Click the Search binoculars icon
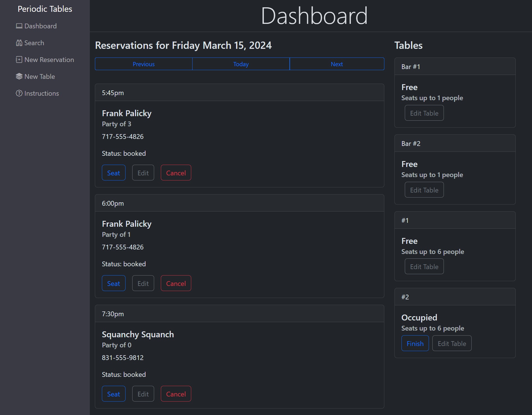The image size is (532, 415). 19,43
